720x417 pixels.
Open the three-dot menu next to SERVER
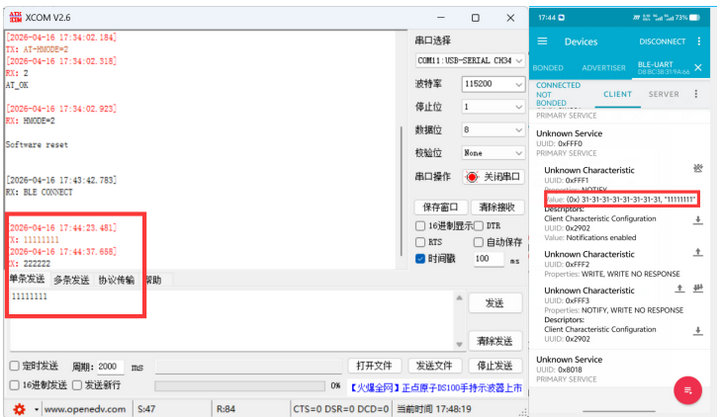click(696, 94)
